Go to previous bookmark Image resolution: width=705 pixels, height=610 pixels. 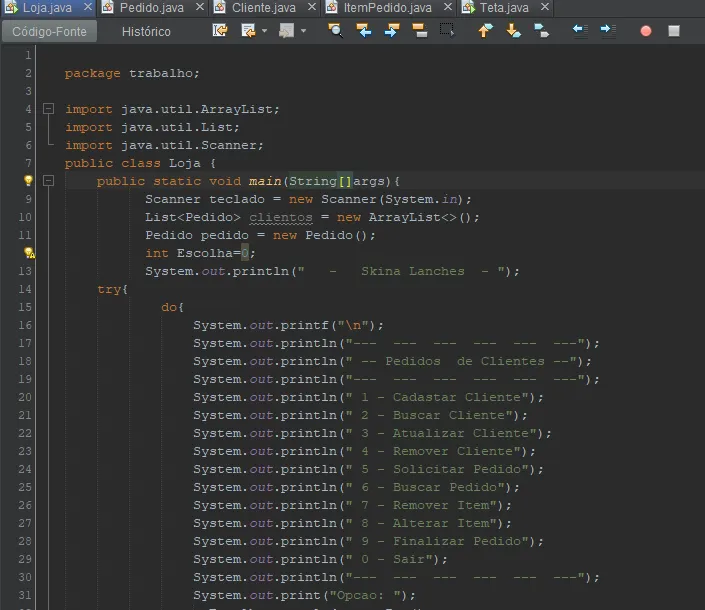coord(485,31)
